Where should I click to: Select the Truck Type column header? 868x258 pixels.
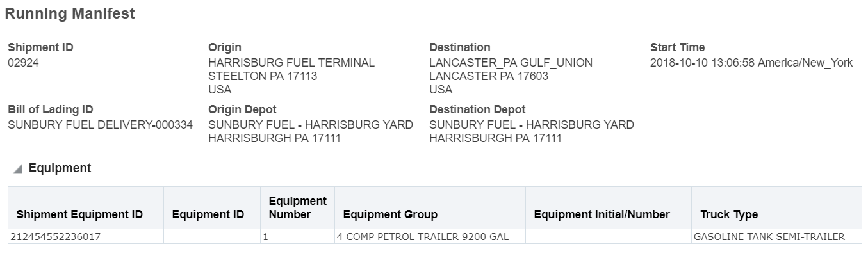pyautogui.click(x=729, y=214)
